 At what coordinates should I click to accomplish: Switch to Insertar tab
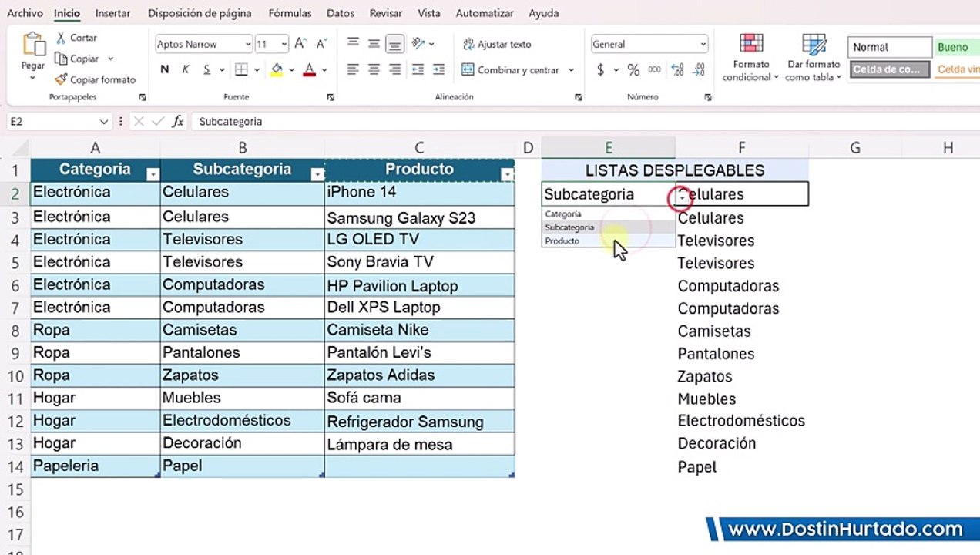112,13
